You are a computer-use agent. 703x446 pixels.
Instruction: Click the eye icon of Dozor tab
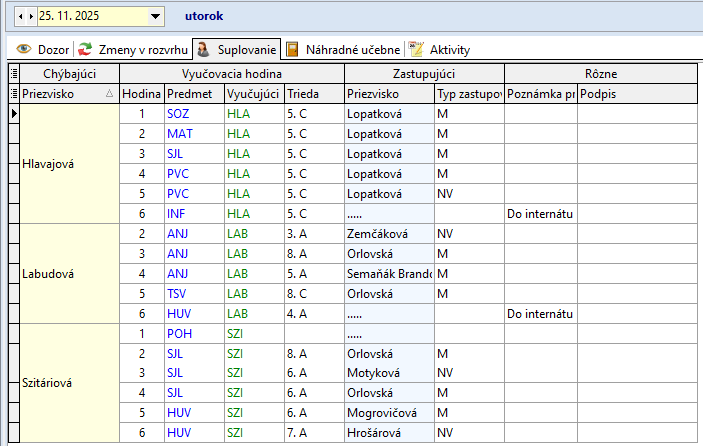[24, 49]
